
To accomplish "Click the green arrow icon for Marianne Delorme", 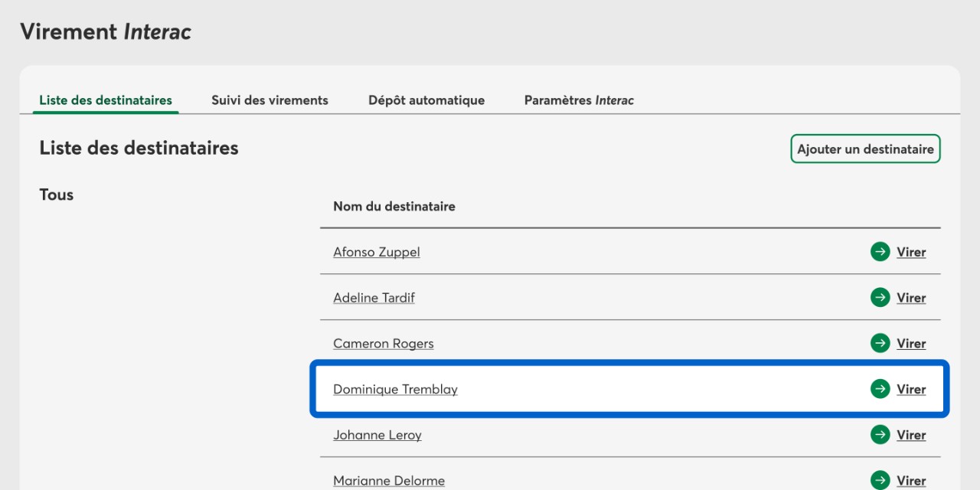I will click(x=880, y=481).
